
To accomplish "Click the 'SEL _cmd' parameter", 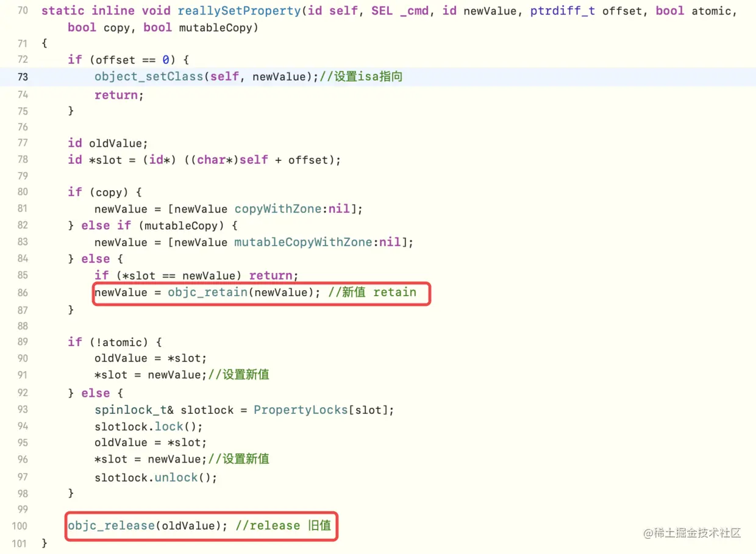I will coord(400,11).
